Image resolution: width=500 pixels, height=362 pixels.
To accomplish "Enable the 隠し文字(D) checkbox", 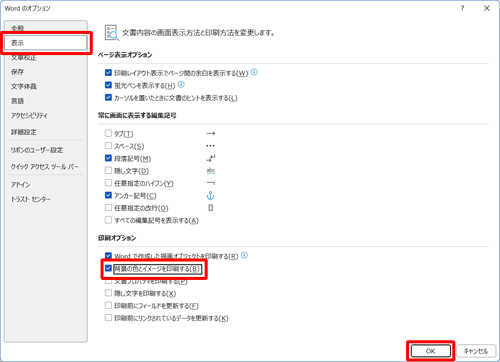I will click(x=108, y=170).
